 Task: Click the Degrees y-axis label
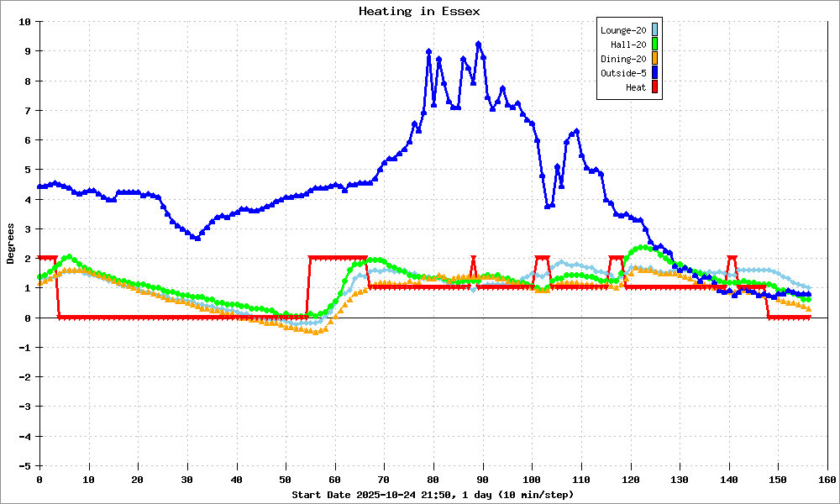[x=11, y=244]
